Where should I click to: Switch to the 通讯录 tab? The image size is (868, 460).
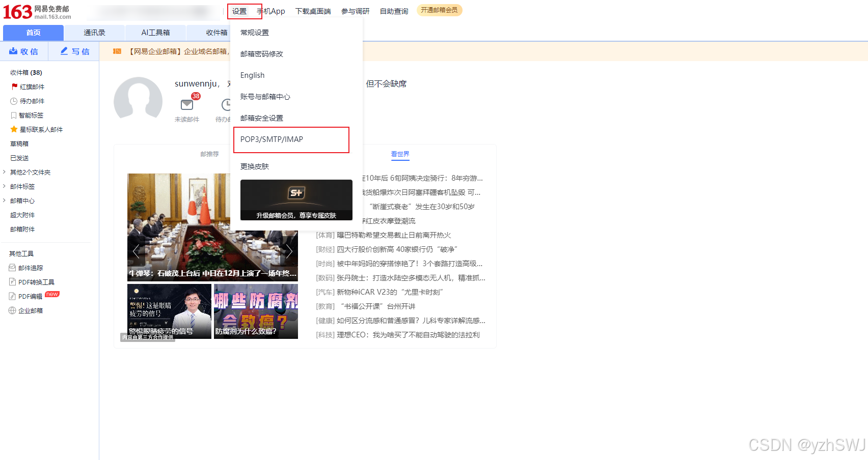tap(94, 32)
